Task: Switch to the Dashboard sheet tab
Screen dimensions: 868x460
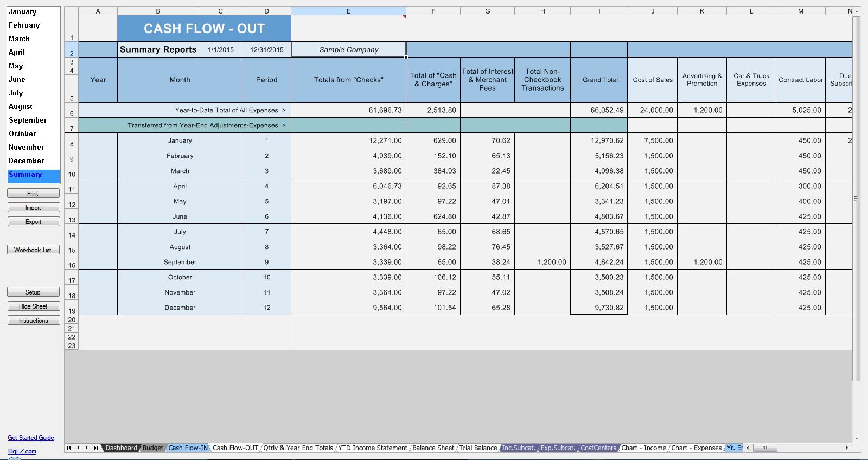Action: pos(121,448)
